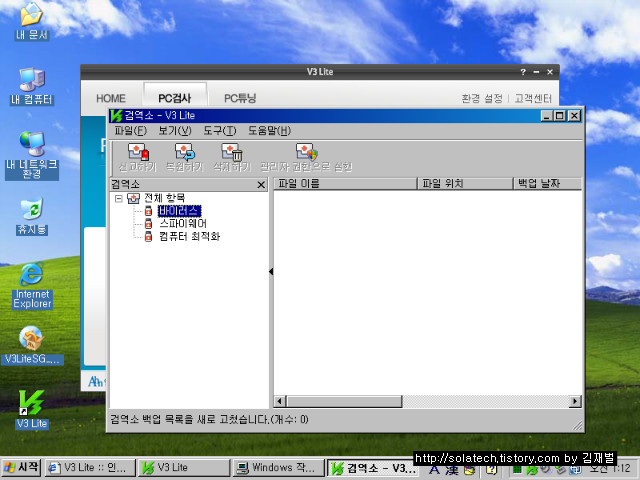Image resolution: width=640 pixels, height=480 pixels.
Task: Select the 전체 항목 tree item
Action: coord(164,198)
